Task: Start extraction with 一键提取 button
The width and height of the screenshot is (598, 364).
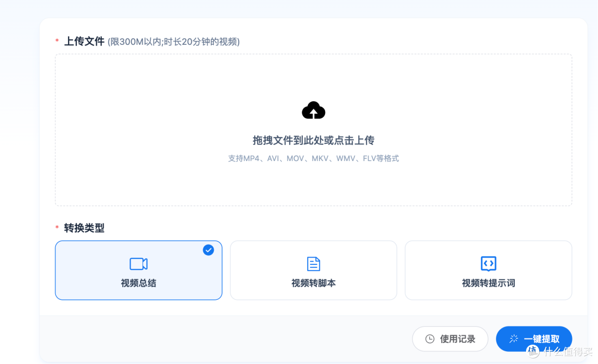Action: point(534,339)
